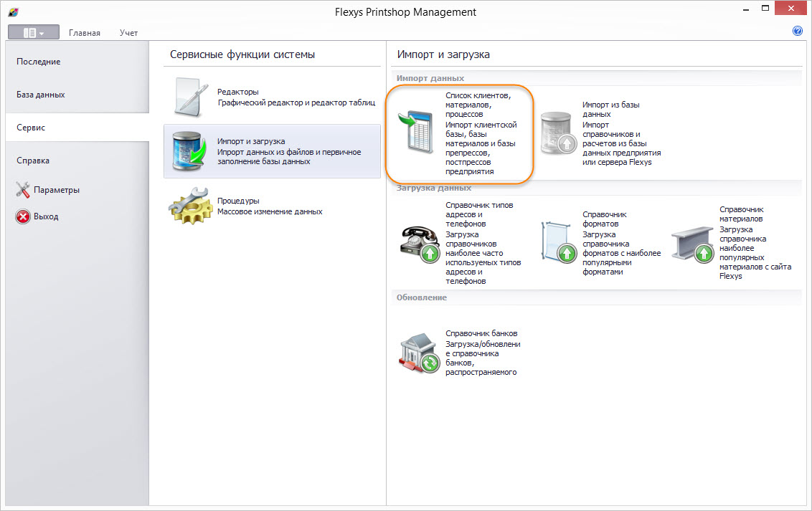Viewport: 812px width, 511px height.
Task: Open Справочник типов адресов и телефонов text
Action: point(483,243)
